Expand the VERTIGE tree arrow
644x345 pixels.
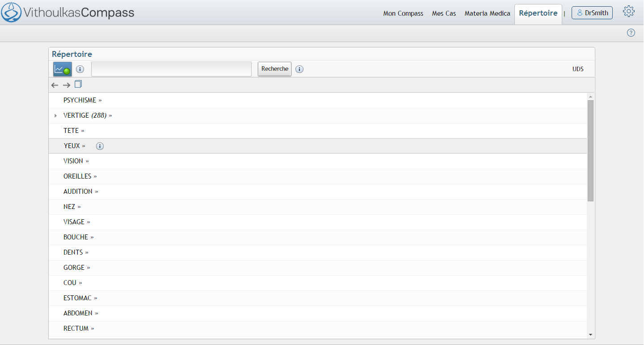point(55,115)
